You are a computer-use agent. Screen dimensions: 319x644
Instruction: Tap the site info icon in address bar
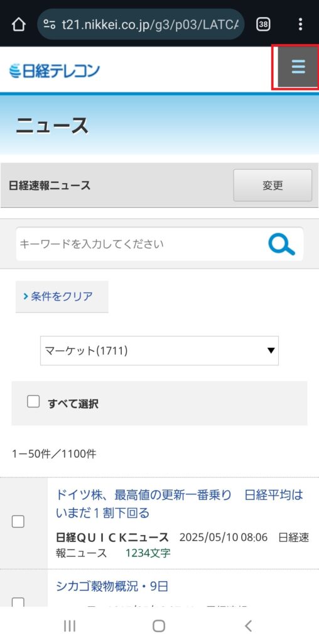(50, 25)
